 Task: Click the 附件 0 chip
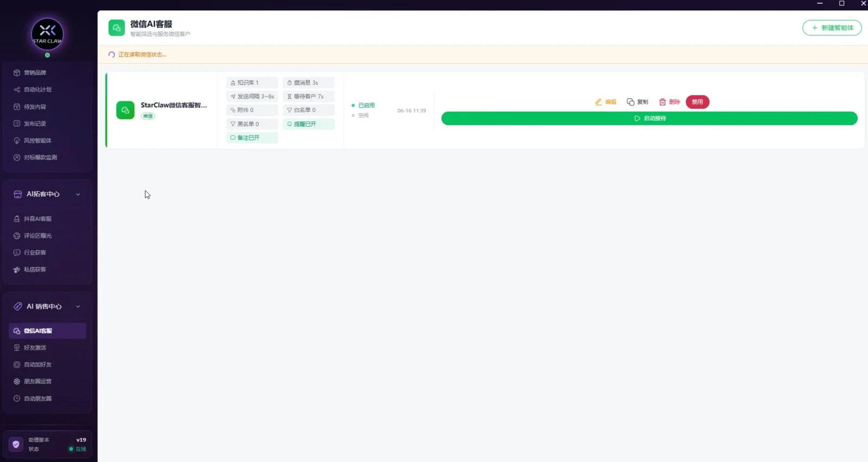click(252, 110)
